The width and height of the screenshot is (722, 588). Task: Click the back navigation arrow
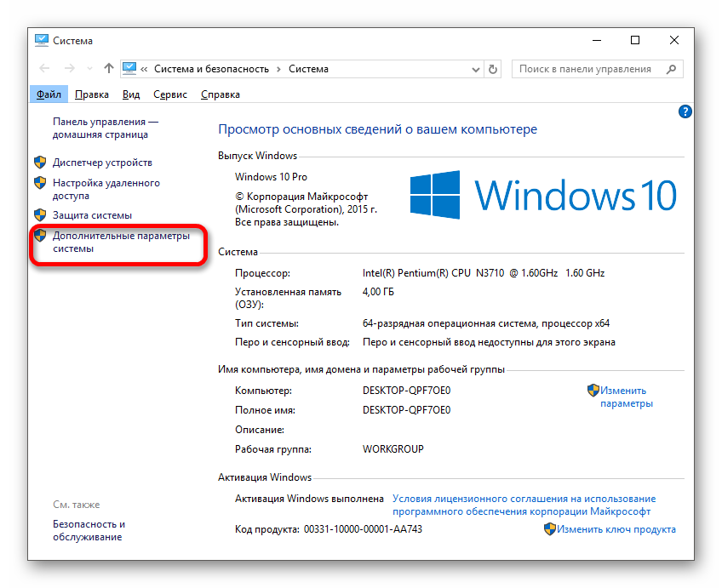point(44,69)
